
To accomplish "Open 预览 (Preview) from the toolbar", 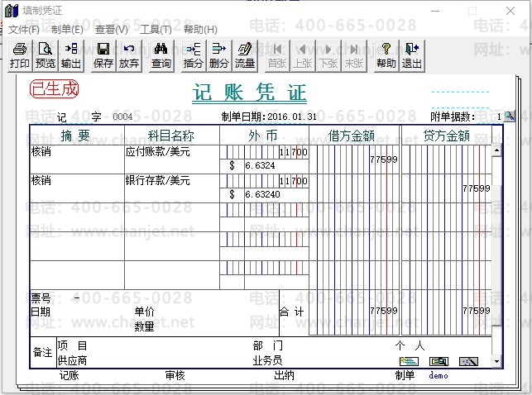I will coord(46,55).
